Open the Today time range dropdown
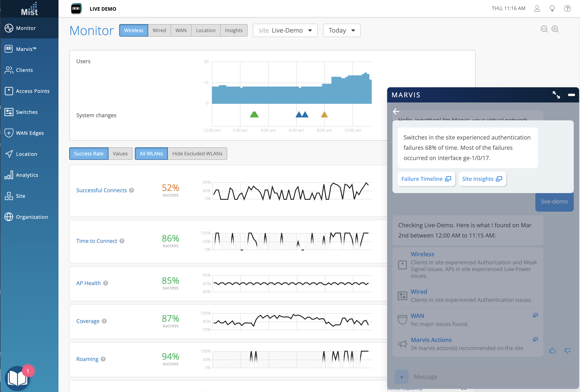The image size is (580, 392). click(x=341, y=30)
